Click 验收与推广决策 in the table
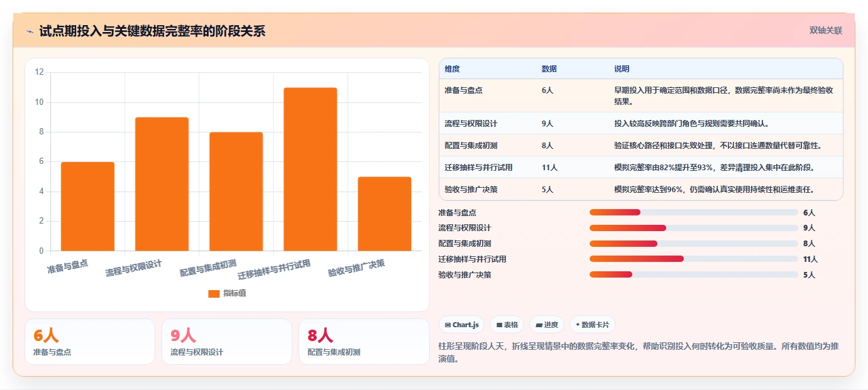This screenshot has width=868, height=390. click(x=471, y=190)
